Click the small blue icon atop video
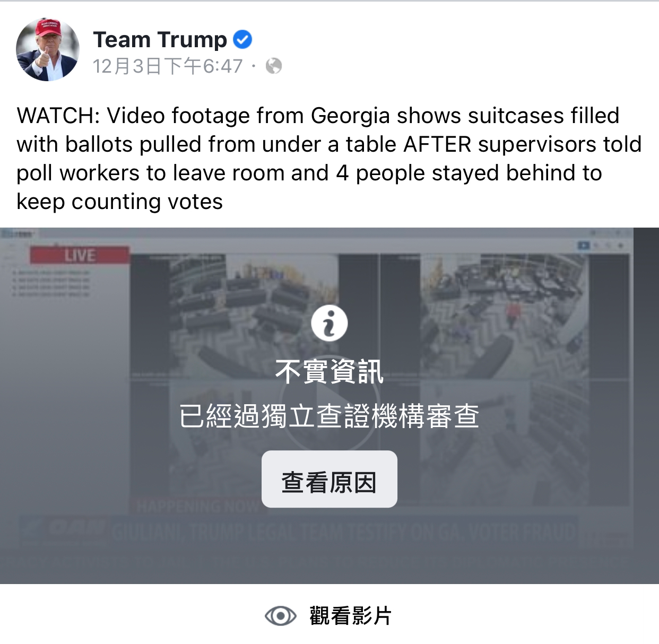The width and height of the screenshot is (659, 644). tap(584, 246)
